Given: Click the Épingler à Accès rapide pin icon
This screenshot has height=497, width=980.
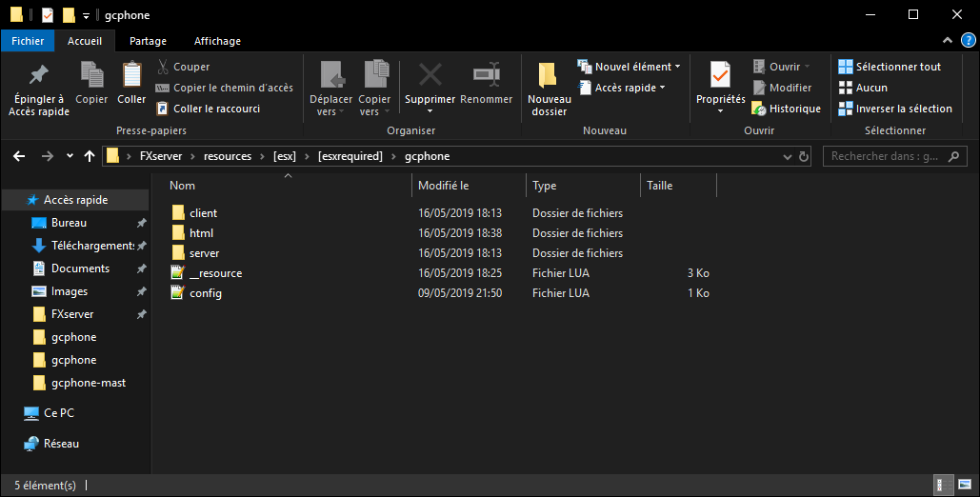Looking at the screenshot, I should coord(38,75).
